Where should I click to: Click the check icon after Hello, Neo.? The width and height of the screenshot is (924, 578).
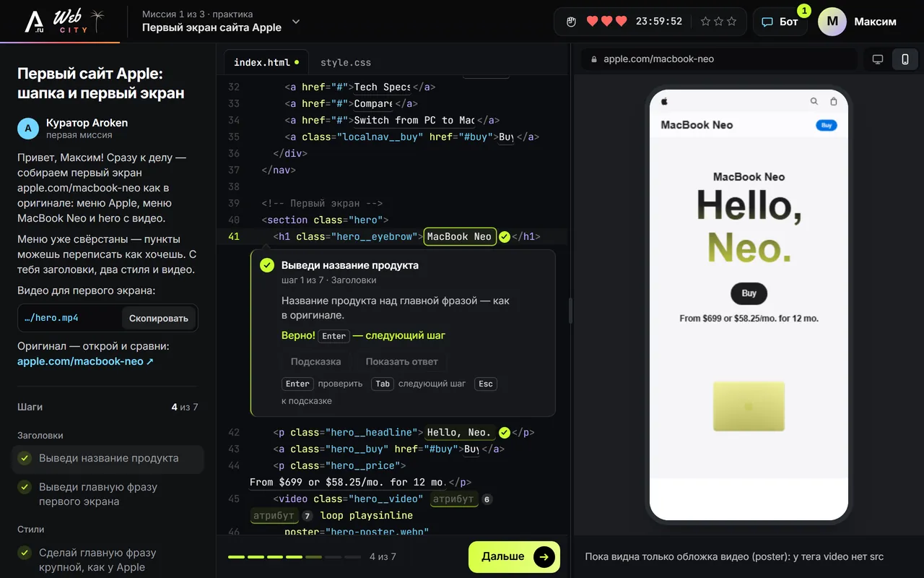point(505,432)
